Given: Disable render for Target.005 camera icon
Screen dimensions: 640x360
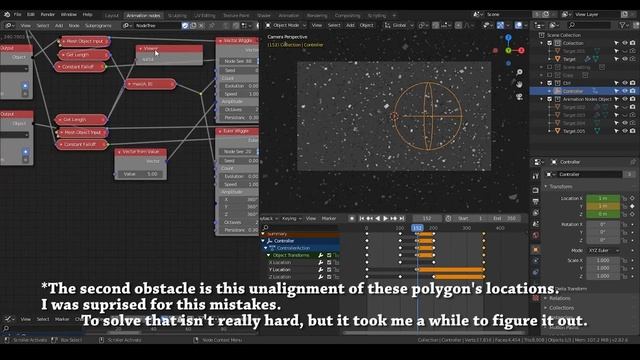Looking at the screenshot, I should coord(632,131).
